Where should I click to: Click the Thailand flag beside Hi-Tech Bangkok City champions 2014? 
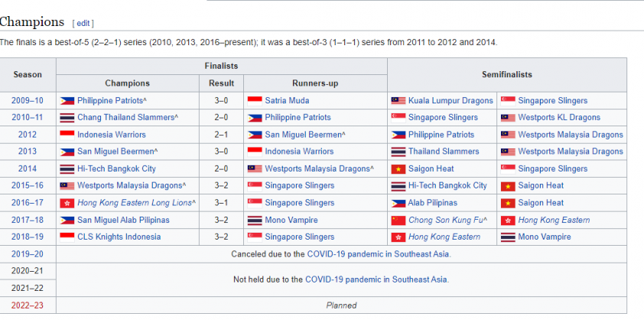tap(67, 169)
